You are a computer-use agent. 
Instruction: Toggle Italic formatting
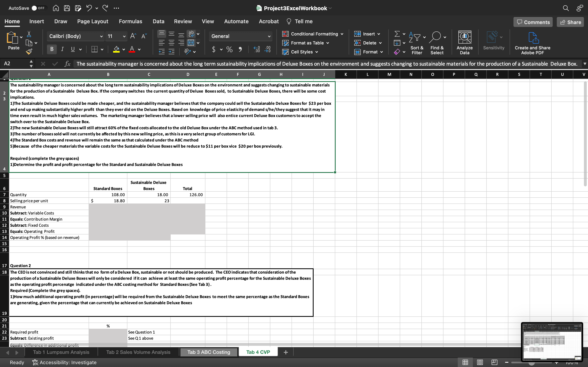[62, 49]
